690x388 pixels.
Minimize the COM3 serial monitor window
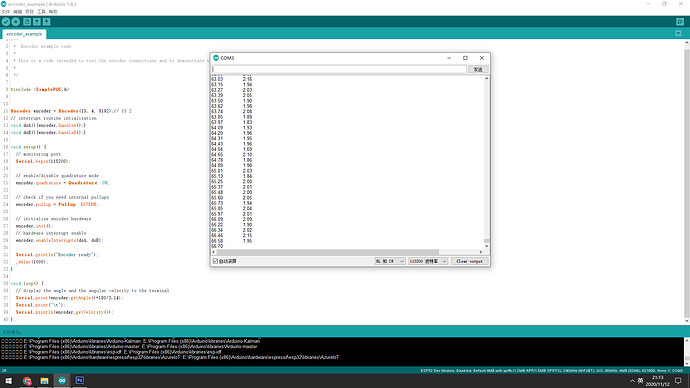[x=449, y=58]
